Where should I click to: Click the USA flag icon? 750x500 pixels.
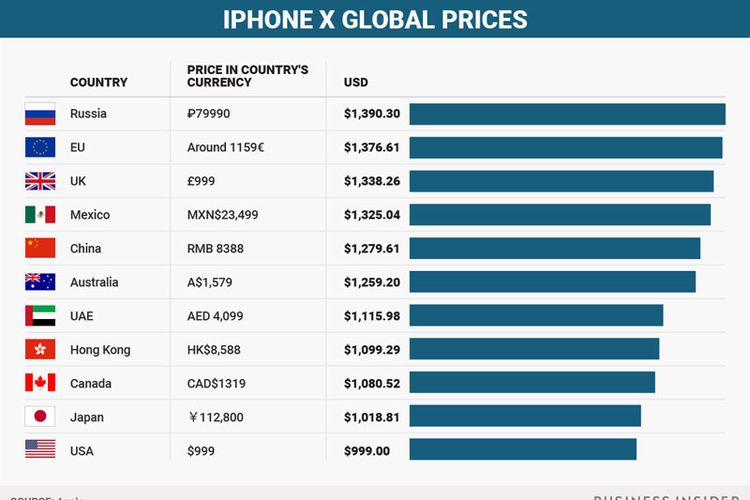click(x=40, y=450)
